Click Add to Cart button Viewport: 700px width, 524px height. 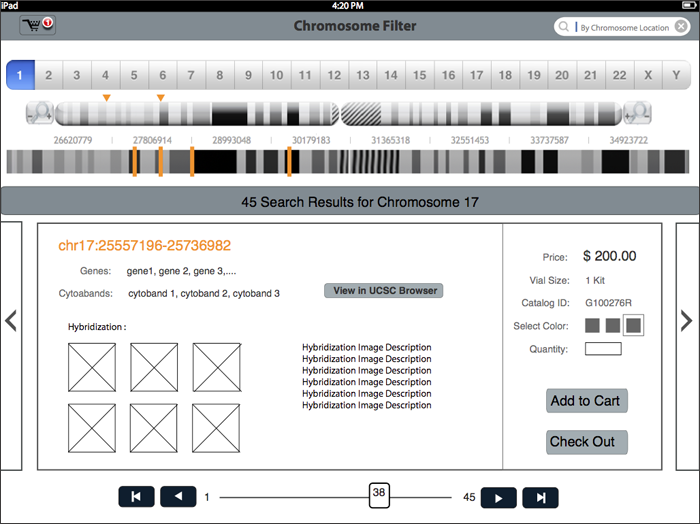(587, 401)
